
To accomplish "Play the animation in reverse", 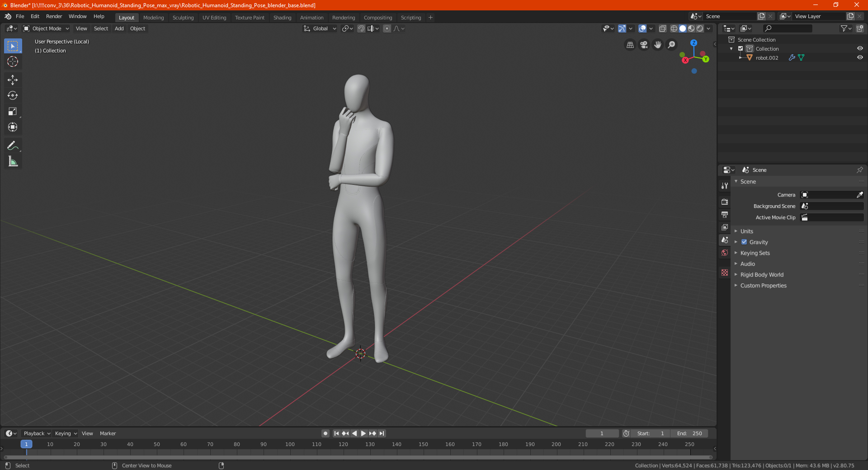I will pos(354,433).
